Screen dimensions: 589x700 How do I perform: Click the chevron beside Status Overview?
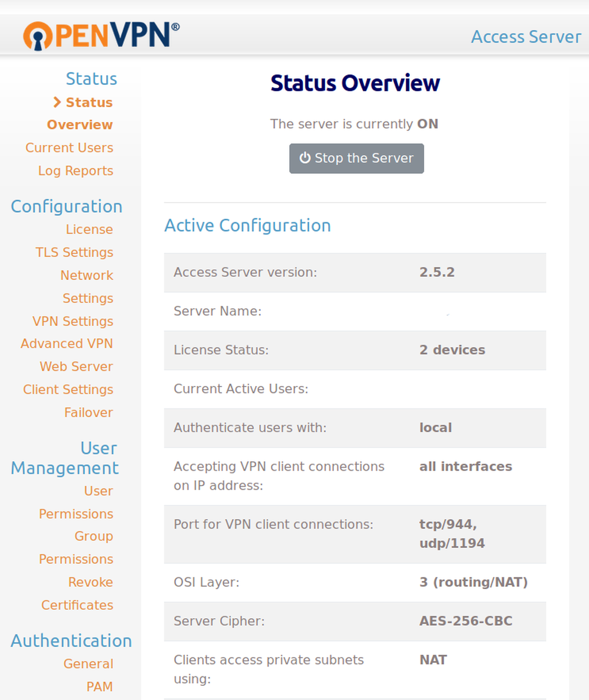(x=57, y=103)
